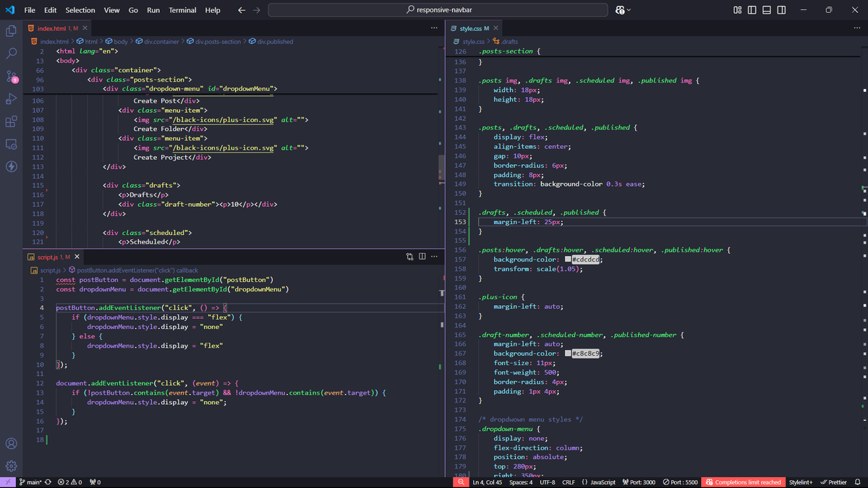
Task: Open the Terminal menu
Action: point(182,10)
